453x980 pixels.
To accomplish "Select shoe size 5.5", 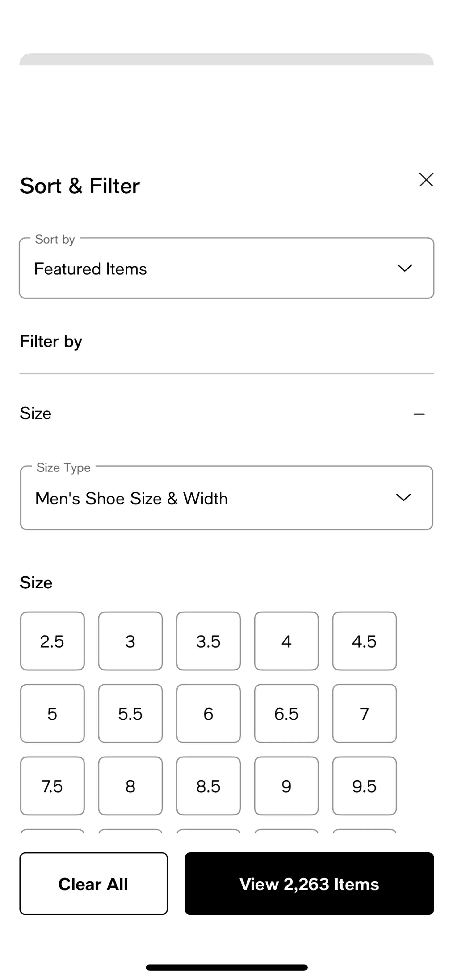I will pos(130,714).
